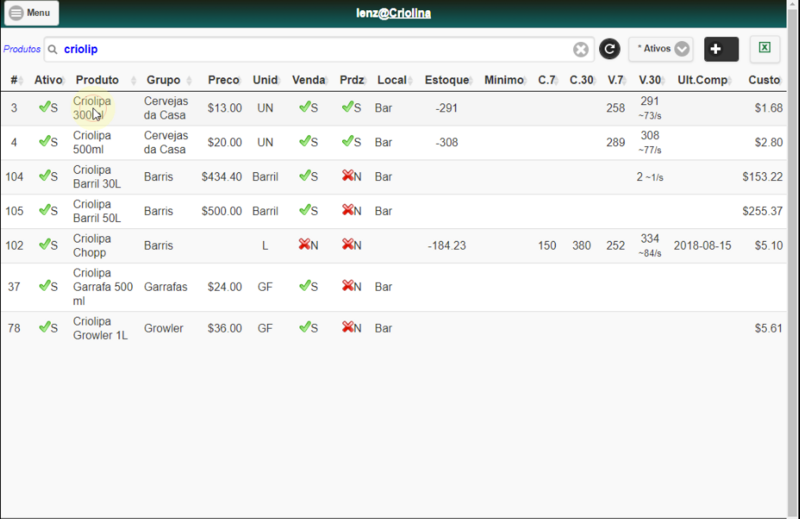Click the refresh reload icon
This screenshot has height=519, width=800.
[x=609, y=49]
